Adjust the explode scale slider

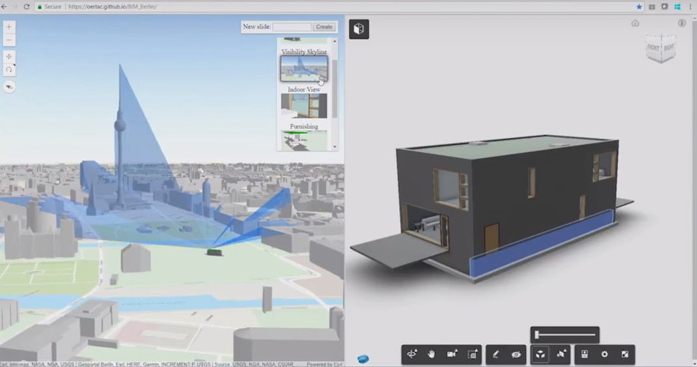click(565, 335)
